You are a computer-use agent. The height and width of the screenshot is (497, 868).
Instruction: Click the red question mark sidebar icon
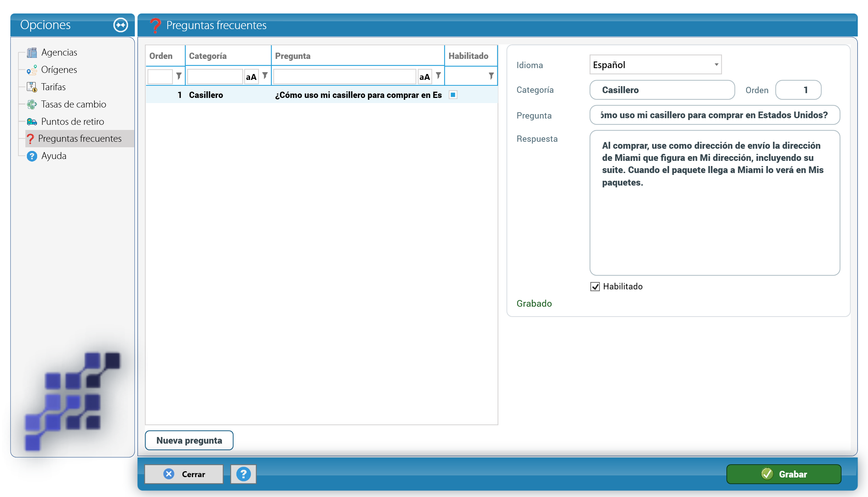(31, 139)
